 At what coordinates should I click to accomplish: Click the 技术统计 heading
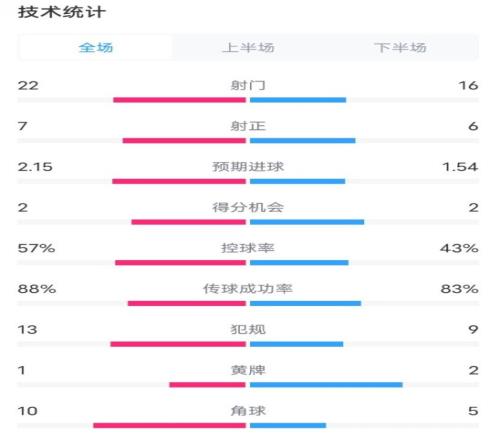click(62, 12)
